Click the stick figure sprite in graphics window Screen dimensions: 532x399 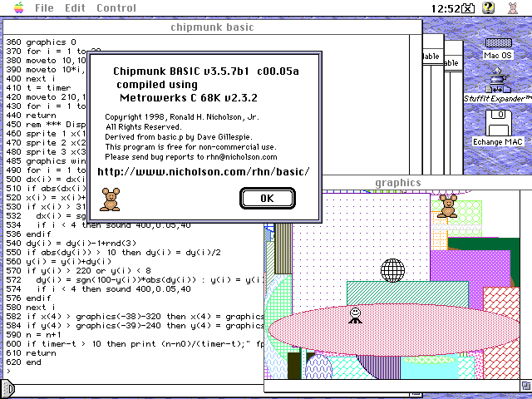click(x=355, y=316)
